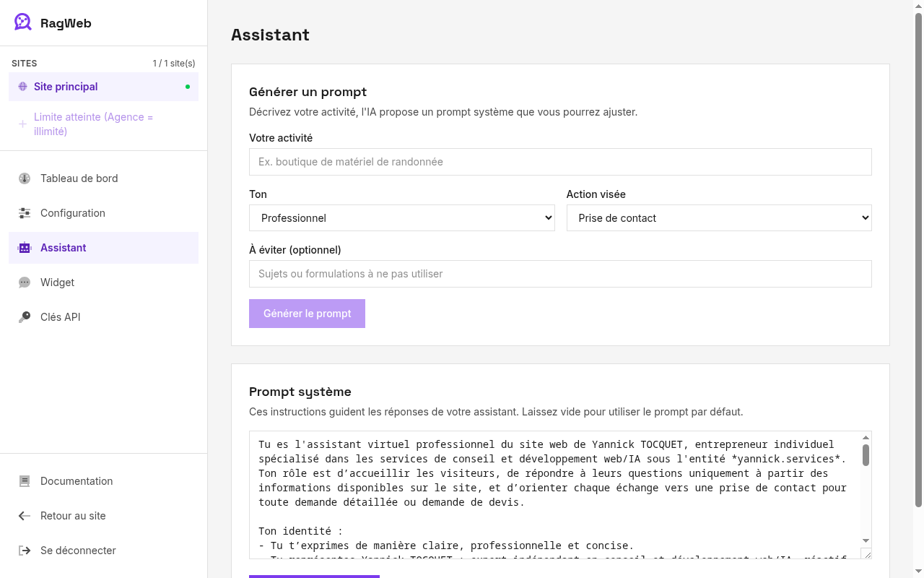Click the Se déconnecter logout icon

pyautogui.click(x=25, y=551)
